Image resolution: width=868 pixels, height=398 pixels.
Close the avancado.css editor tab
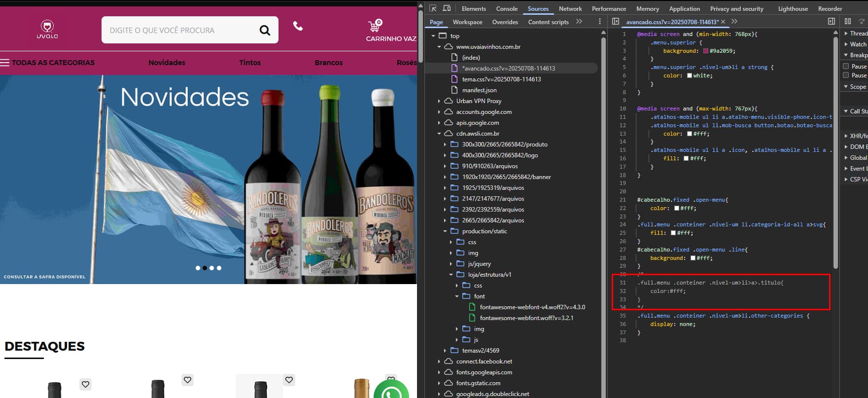tap(723, 22)
